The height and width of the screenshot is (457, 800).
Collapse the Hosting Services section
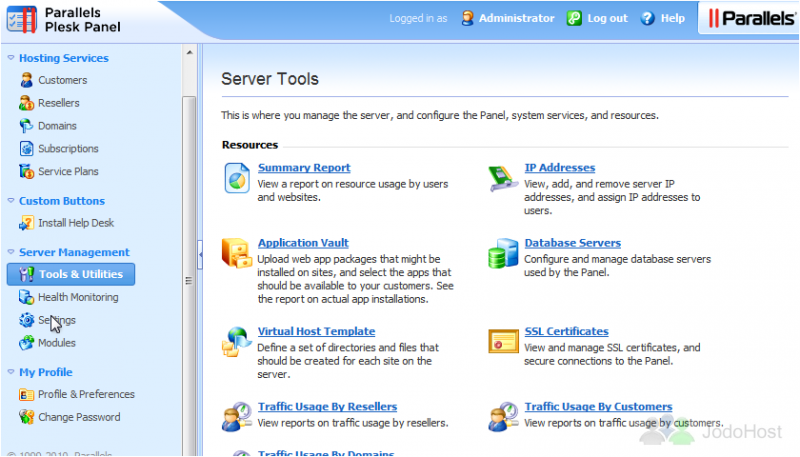click(11, 58)
